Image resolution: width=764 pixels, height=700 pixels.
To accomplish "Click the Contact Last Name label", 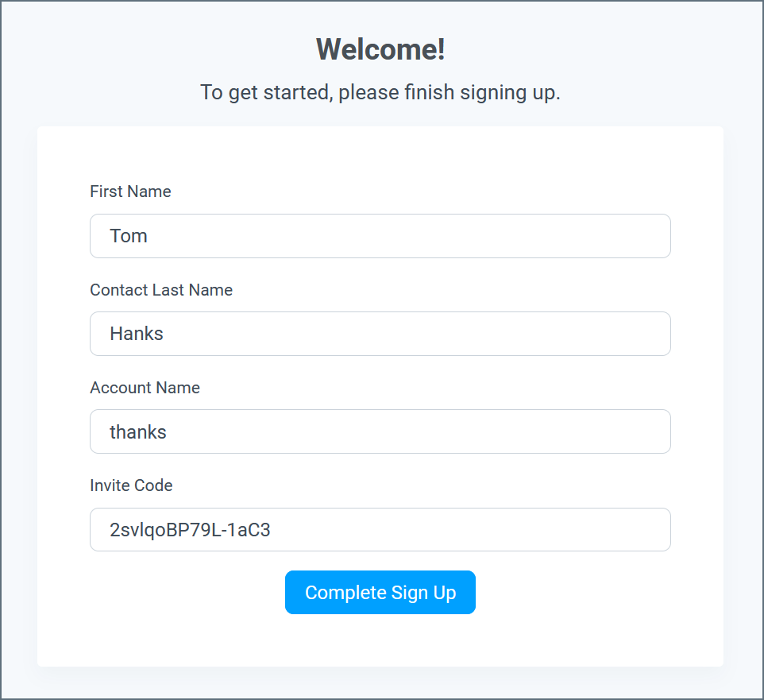I will (161, 290).
